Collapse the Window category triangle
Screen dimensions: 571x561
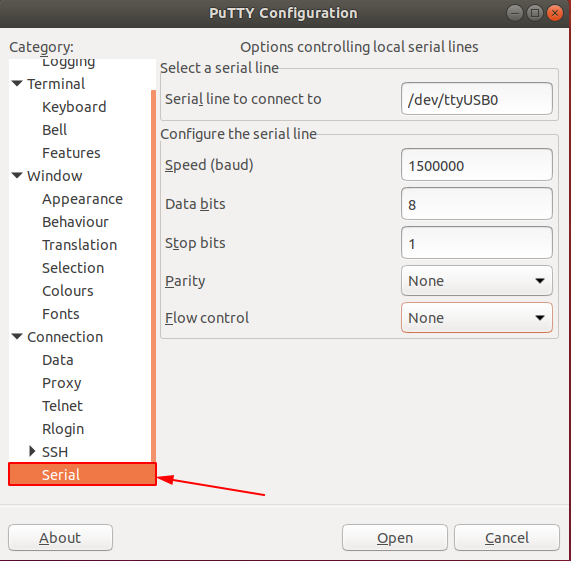(17, 175)
